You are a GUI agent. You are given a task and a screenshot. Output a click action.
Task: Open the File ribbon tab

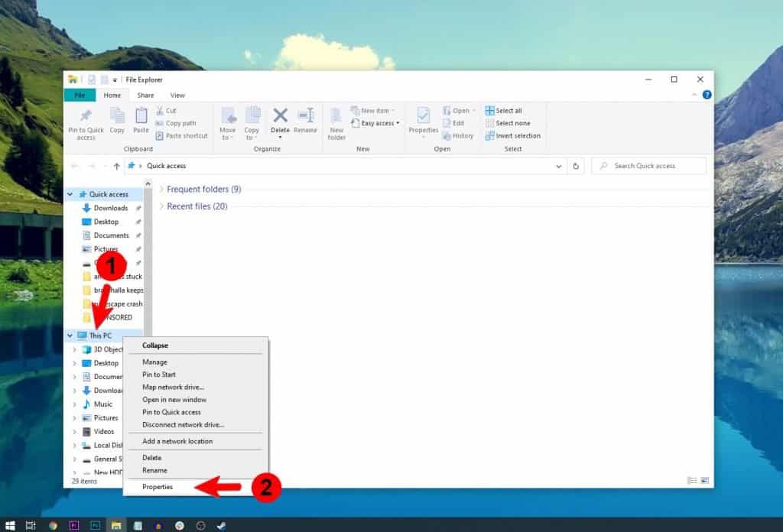(80, 96)
